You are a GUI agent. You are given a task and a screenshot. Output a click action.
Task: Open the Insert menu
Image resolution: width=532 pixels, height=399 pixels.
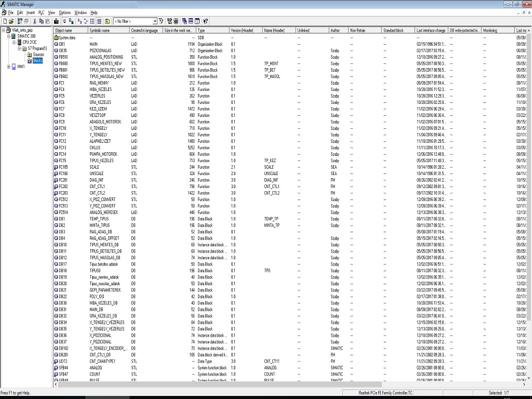click(x=31, y=12)
